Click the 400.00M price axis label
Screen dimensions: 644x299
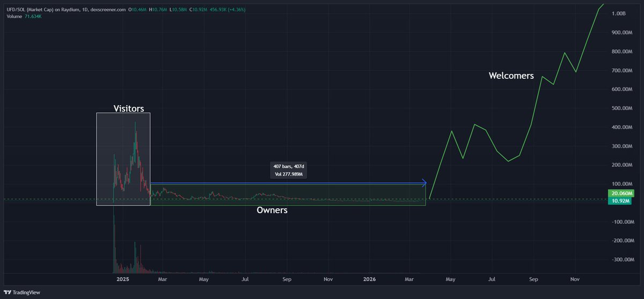pos(621,127)
